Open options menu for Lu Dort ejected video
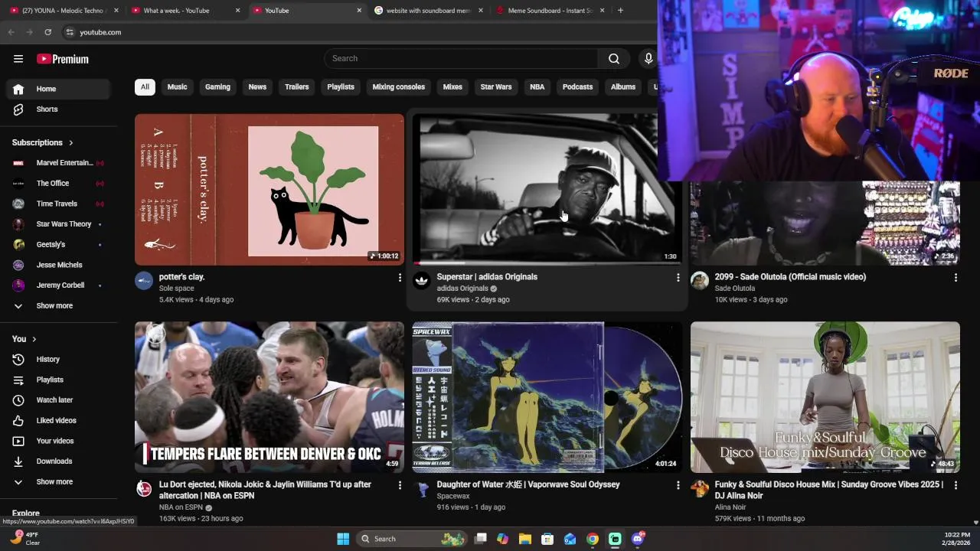Image resolution: width=980 pixels, height=551 pixels. point(400,485)
